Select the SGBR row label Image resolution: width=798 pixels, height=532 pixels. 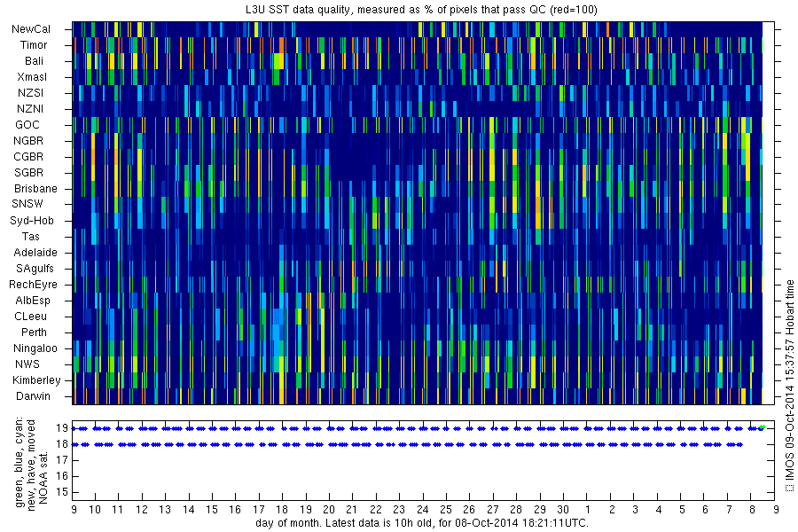point(28,173)
